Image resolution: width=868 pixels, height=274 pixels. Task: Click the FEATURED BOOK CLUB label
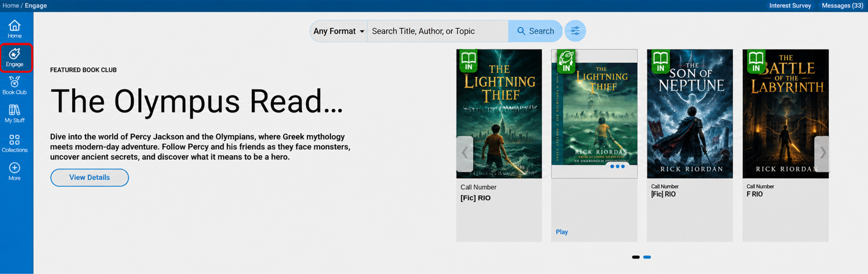(x=83, y=70)
